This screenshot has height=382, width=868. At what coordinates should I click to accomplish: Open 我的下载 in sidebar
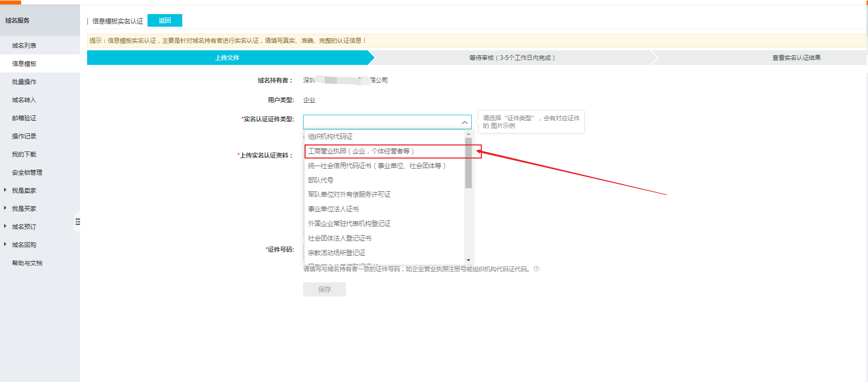[x=24, y=154]
